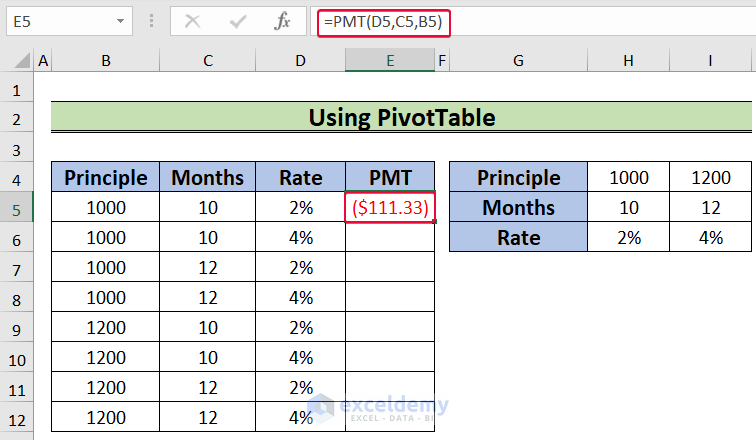Select the 'Using PivotTable' title cell
756x440 pixels.
401,118
